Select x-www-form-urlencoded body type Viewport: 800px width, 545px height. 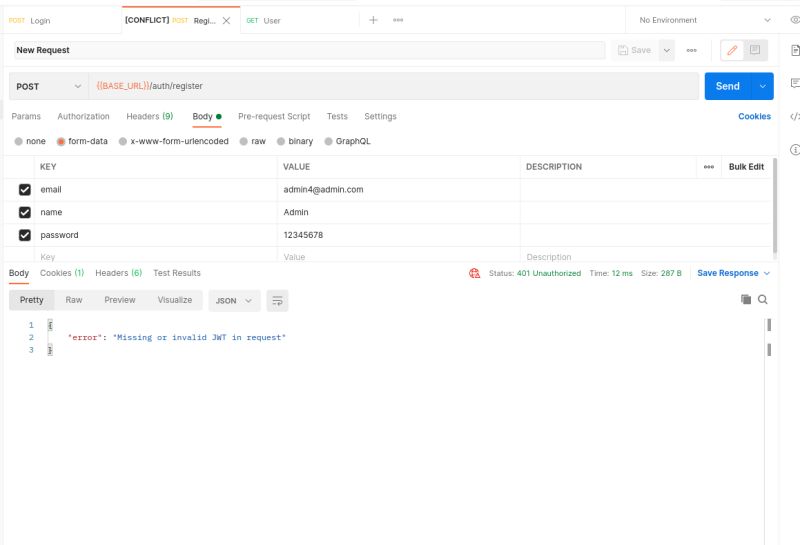123,141
